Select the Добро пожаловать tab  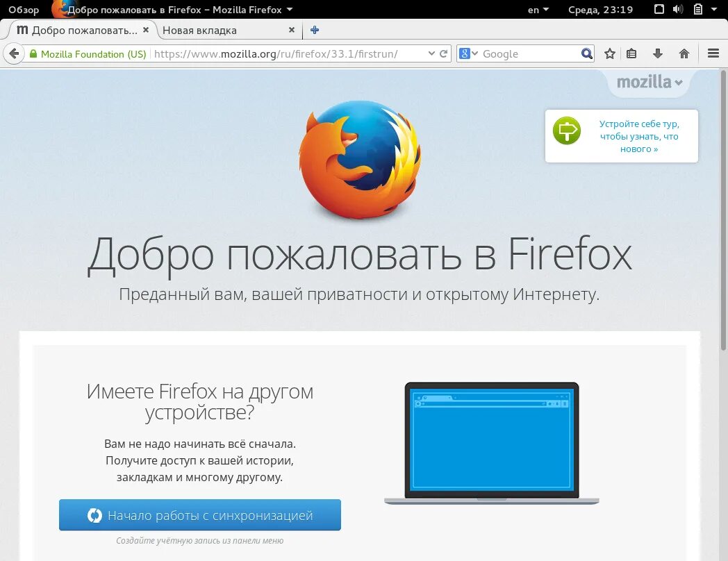pos(81,30)
